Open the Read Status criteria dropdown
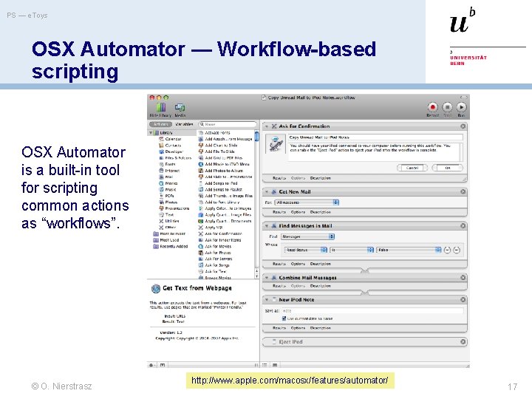Screen dimensions: 532x399 (x=306, y=250)
